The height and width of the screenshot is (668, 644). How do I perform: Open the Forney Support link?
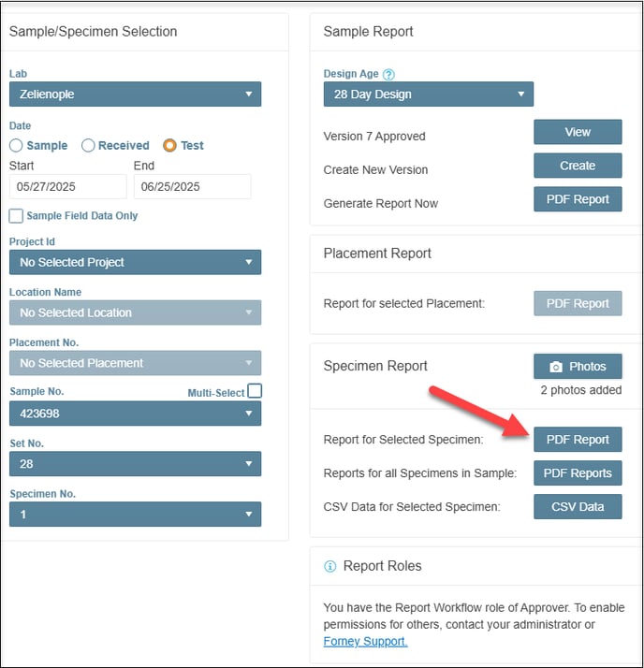coord(365,641)
